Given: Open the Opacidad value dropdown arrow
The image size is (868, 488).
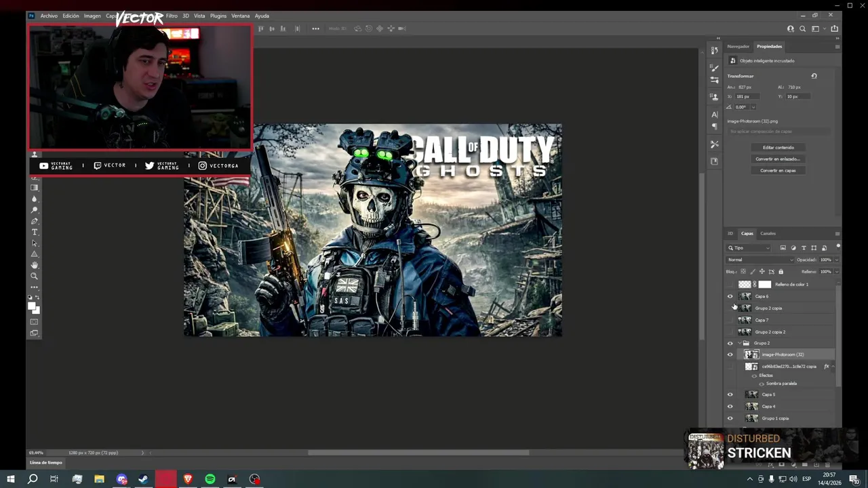Looking at the screenshot, I should click(835, 260).
